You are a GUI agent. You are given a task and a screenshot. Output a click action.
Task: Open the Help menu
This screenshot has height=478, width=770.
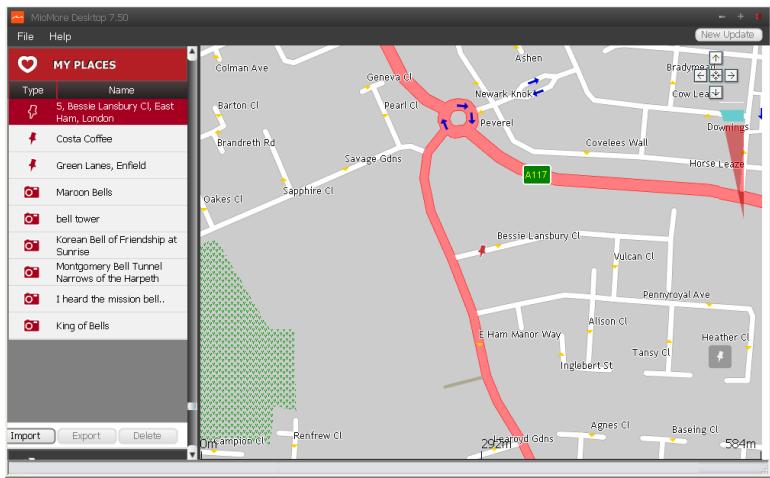pyautogui.click(x=60, y=36)
